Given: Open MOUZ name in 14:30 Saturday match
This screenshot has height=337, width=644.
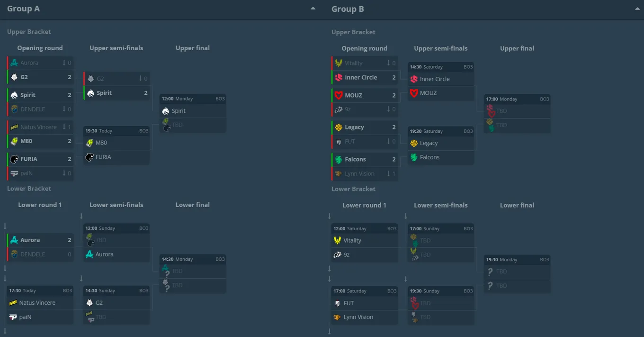Looking at the screenshot, I should coord(428,93).
